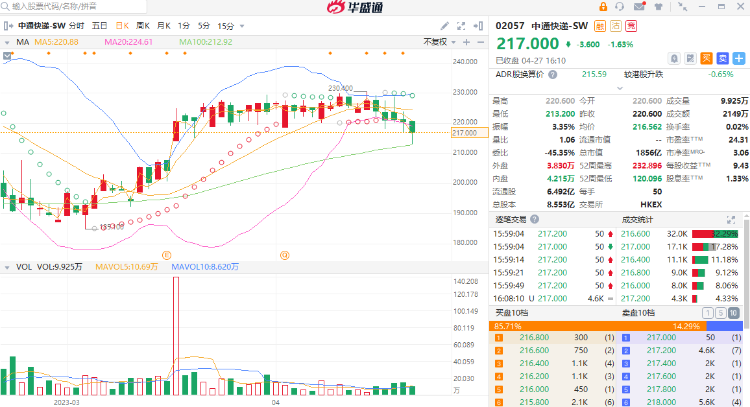
Task: Select the 5分 five-minute tab
Action: 204,26
